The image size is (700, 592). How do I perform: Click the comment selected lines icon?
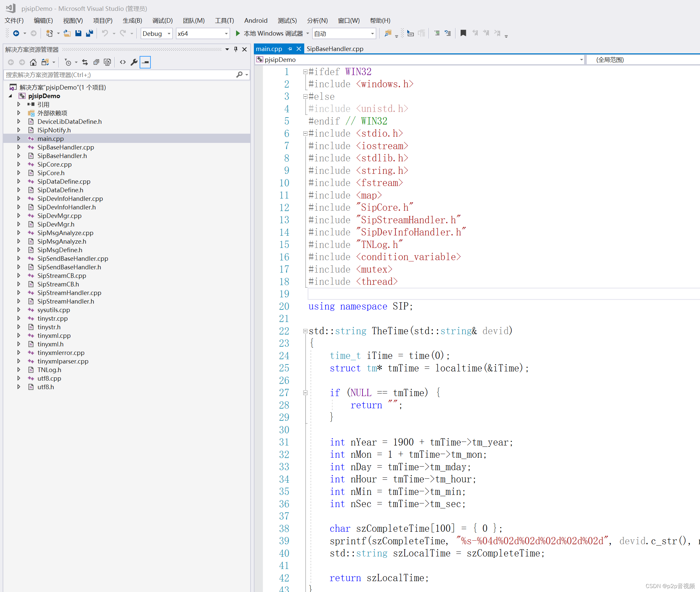click(x=437, y=33)
